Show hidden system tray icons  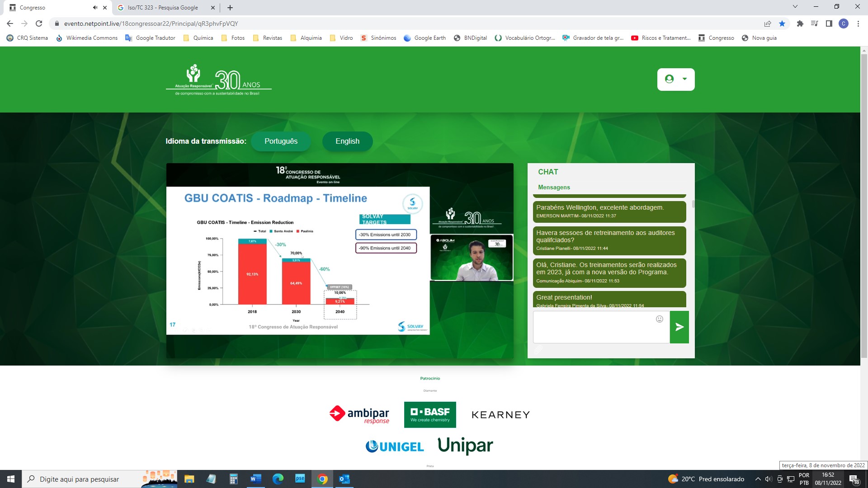[758, 479]
